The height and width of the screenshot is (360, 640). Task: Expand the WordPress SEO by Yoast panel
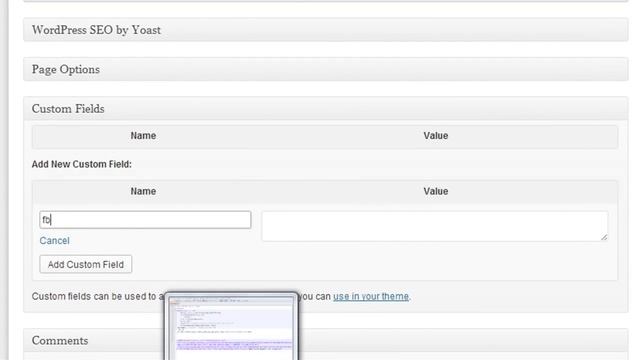(x=325, y=30)
